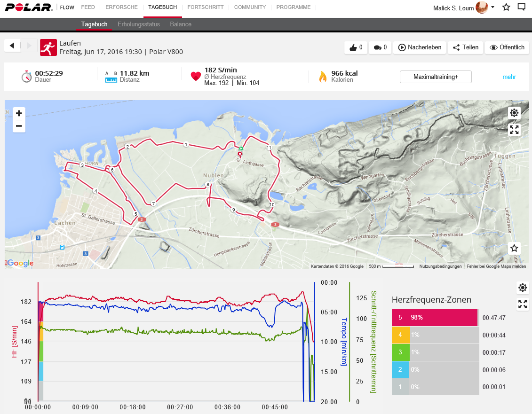This screenshot has height=414, width=532.
Task: Open map settings gear icon
Action: (x=514, y=113)
